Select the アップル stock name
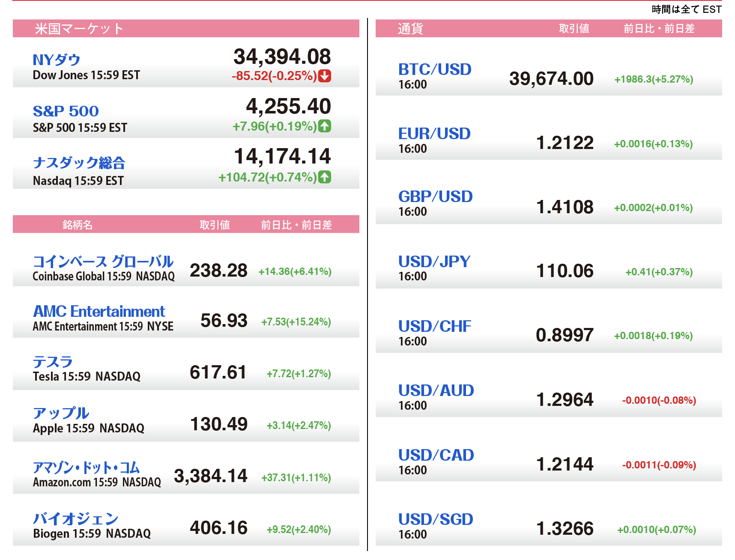This screenshot has width=735, height=560. pyautogui.click(x=61, y=413)
